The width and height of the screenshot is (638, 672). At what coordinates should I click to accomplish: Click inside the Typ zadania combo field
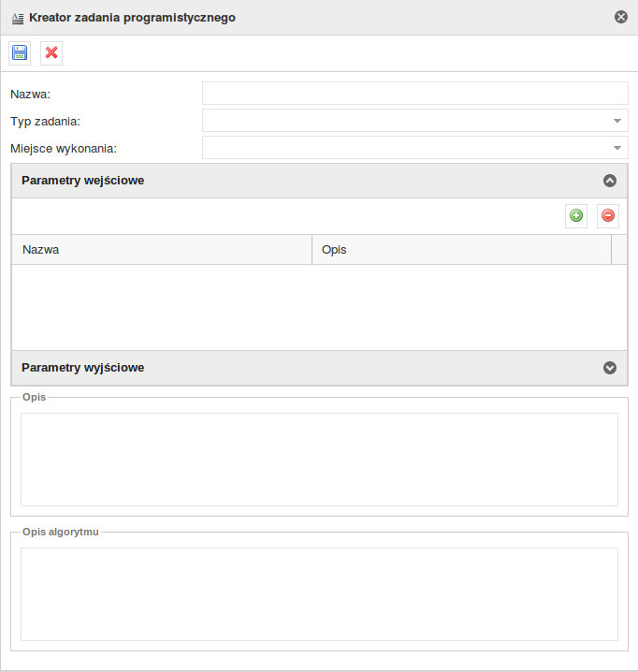(x=404, y=121)
